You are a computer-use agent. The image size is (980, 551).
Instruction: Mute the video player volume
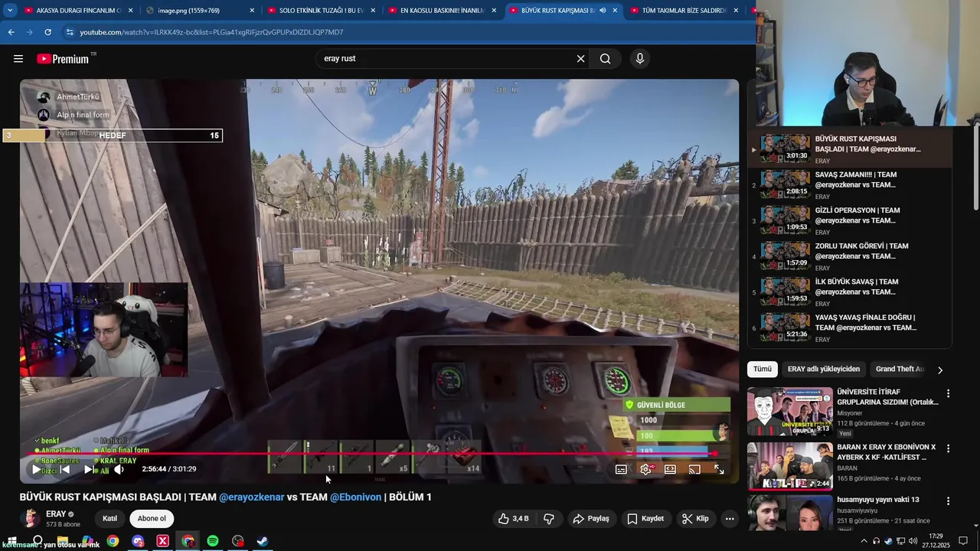click(119, 469)
